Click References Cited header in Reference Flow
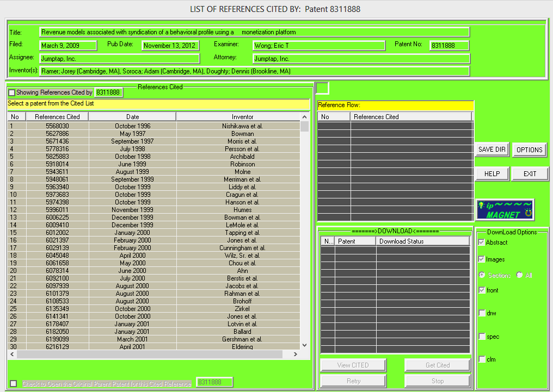The width and height of the screenshot is (553, 392). click(411, 117)
